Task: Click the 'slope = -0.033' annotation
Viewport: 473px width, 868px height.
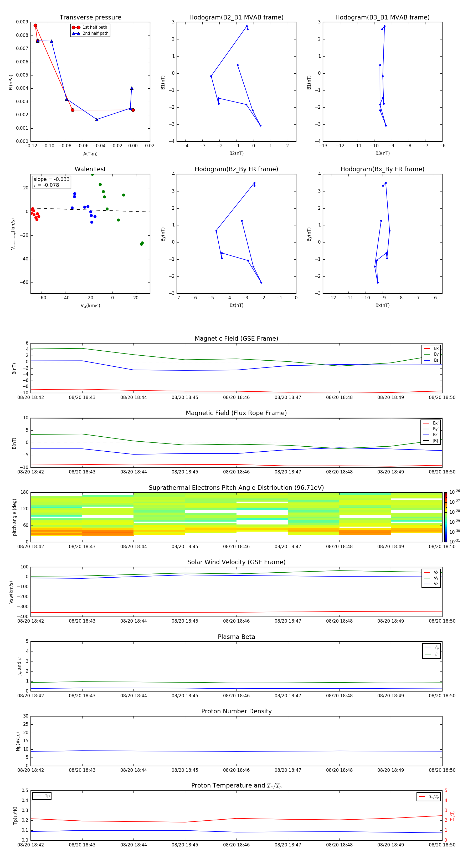Action: (x=52, y=179)
